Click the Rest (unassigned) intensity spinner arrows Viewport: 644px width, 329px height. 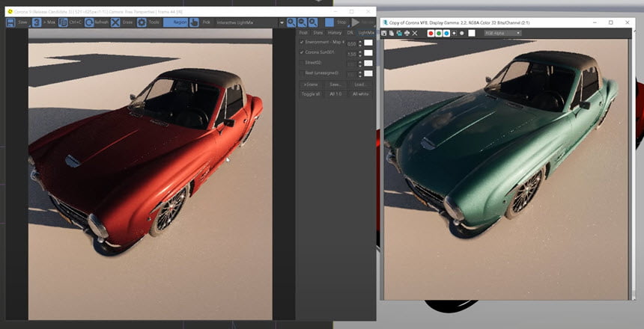pyautogui.click(x=360, y=74)
